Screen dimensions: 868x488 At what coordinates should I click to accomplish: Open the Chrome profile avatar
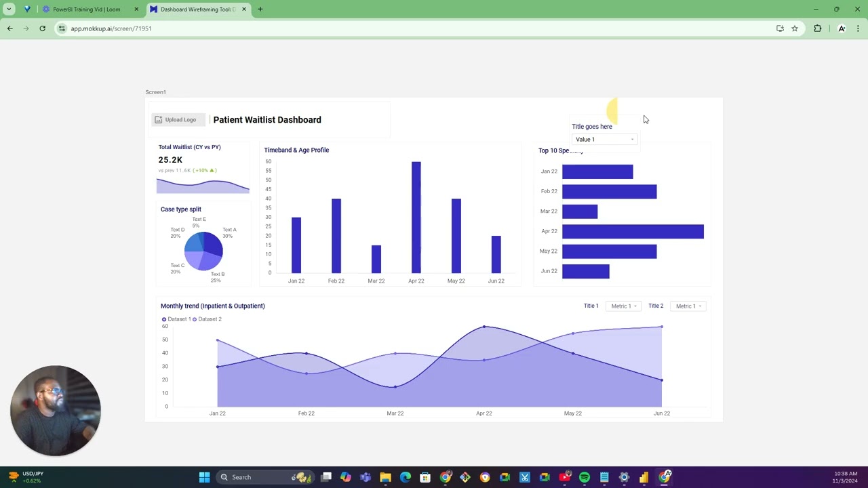[842, 28]
